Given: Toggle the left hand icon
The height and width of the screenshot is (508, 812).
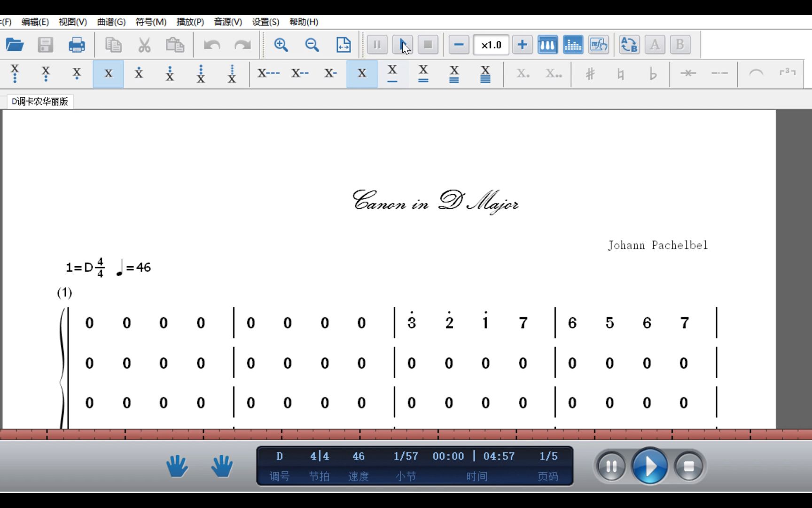Looking at the screenshot, I should pos(177,466).
